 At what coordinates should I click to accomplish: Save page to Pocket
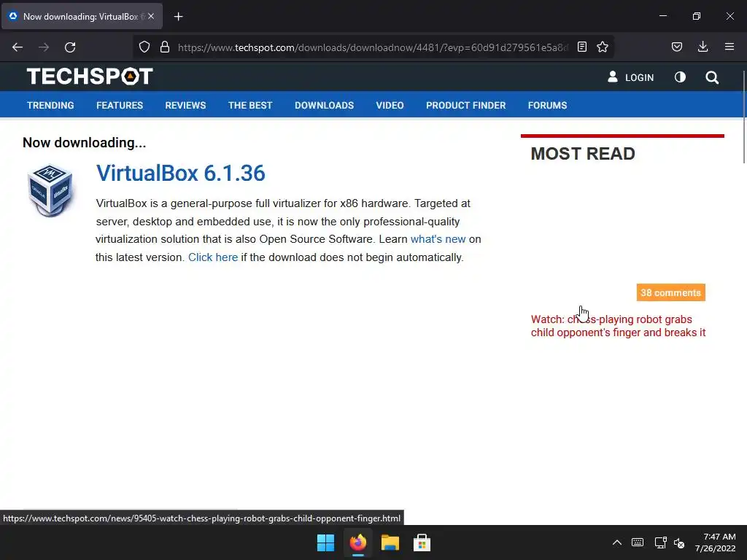(x=677, y=47)
